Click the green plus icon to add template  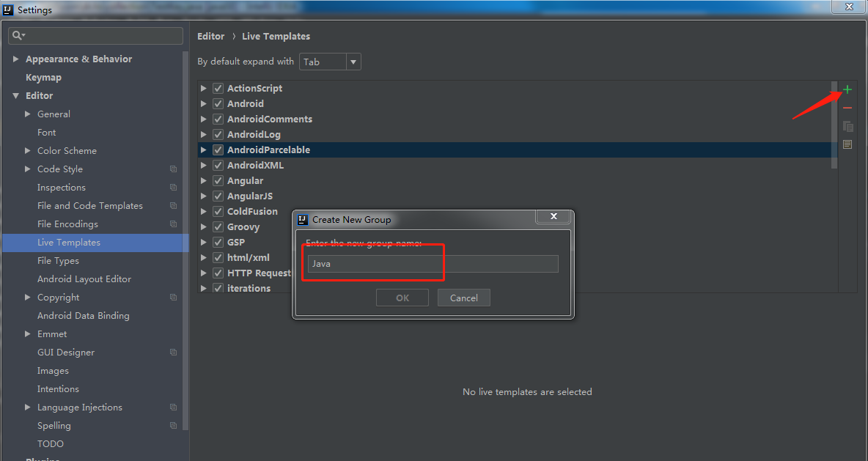click(847, 89)
